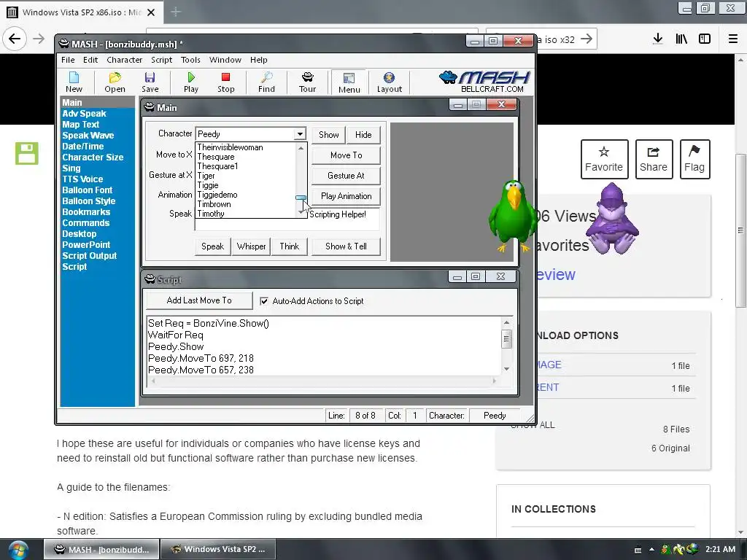Select Thesquare from character list
747x560 pixels.
click(x=216, y=157)
